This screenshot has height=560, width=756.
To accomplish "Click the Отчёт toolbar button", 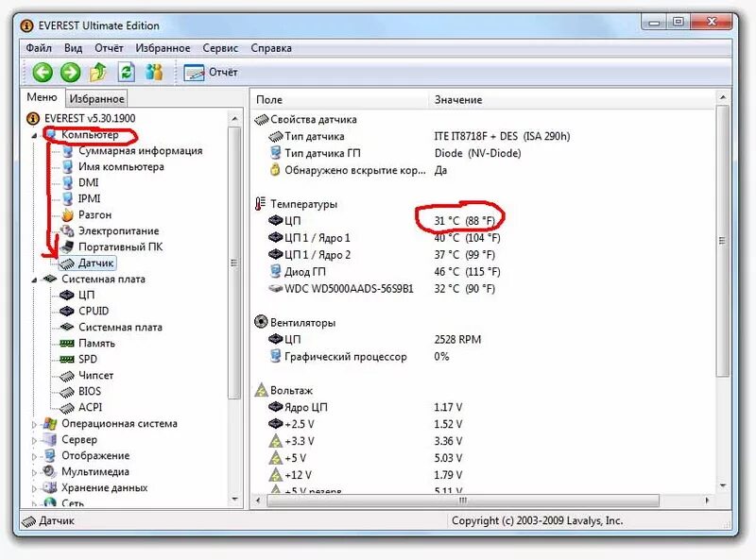I will 210,73.
